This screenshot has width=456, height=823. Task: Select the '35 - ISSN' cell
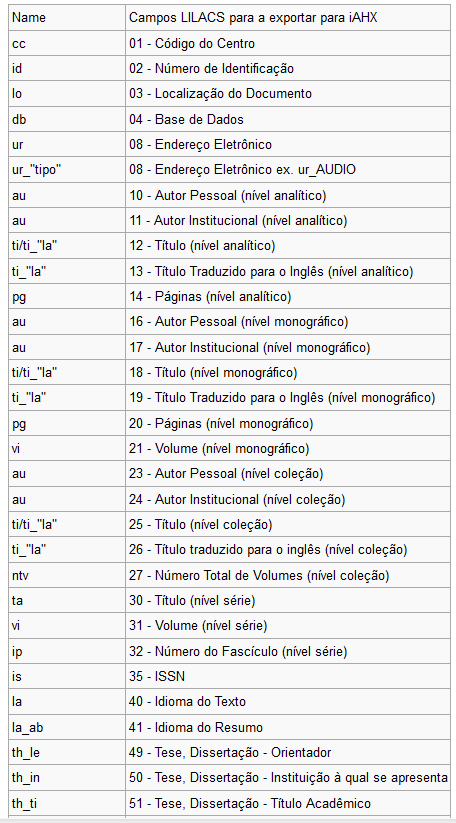[288, 677]
